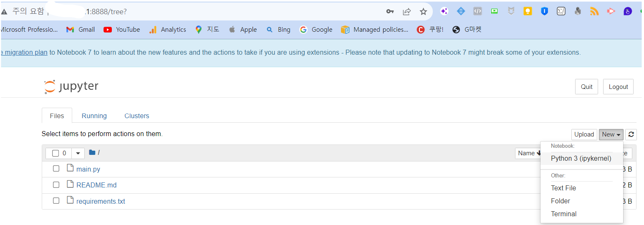Click the Bitwarden shield extension icon
Image resolution: width=644 pixels, height=225 pixels.
tap(544, 12)
